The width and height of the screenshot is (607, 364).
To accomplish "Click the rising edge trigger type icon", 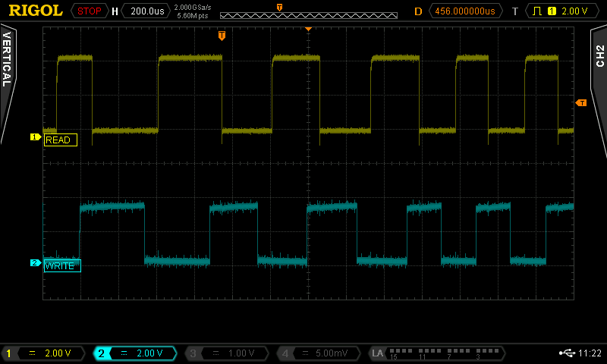I will 537,11.
